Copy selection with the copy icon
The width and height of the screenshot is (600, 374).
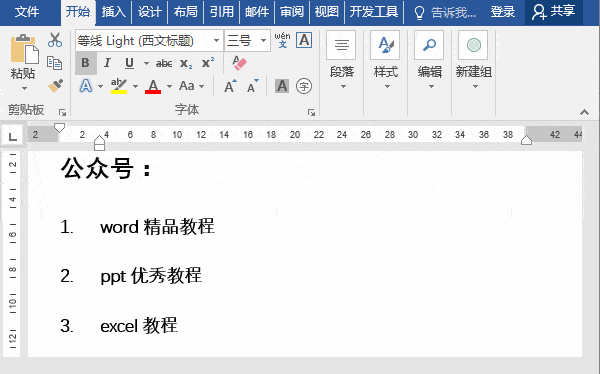[54, 63]
